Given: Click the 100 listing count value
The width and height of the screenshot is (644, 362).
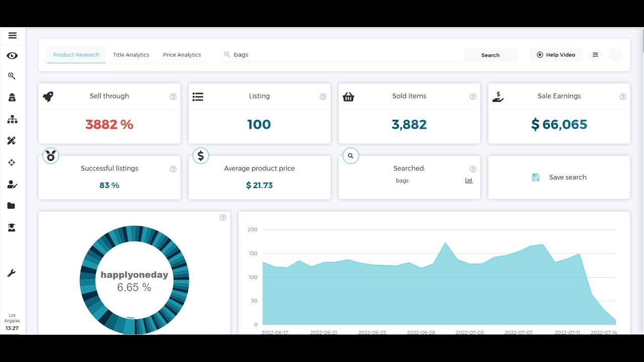Looking at the screenshot, I should point(259,125).
